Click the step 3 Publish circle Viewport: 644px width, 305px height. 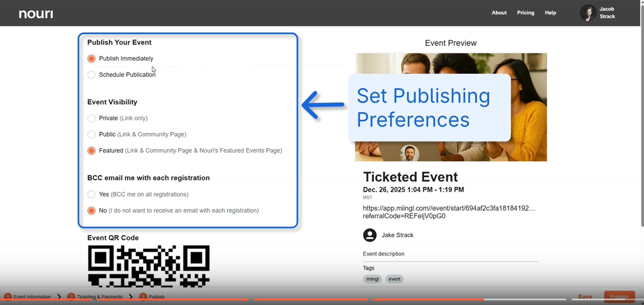pos(143,297)
